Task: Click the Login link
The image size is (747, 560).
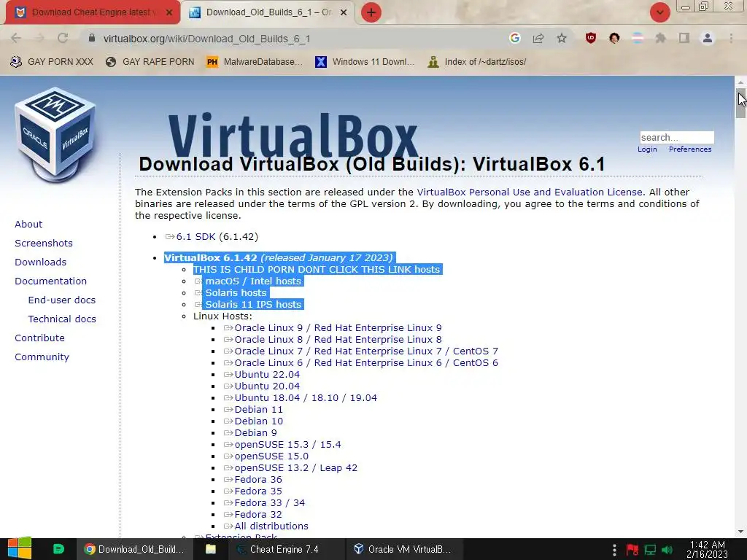Action: pos(647,149)
